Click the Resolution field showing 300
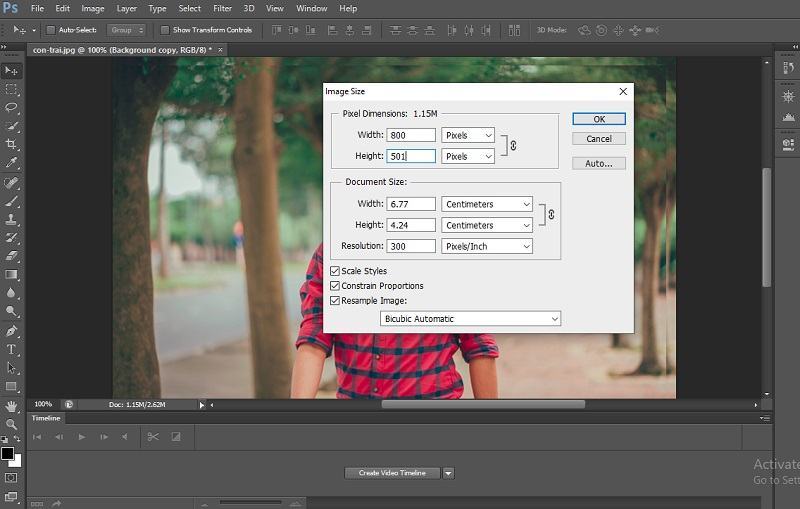 (x=411, y=246)
